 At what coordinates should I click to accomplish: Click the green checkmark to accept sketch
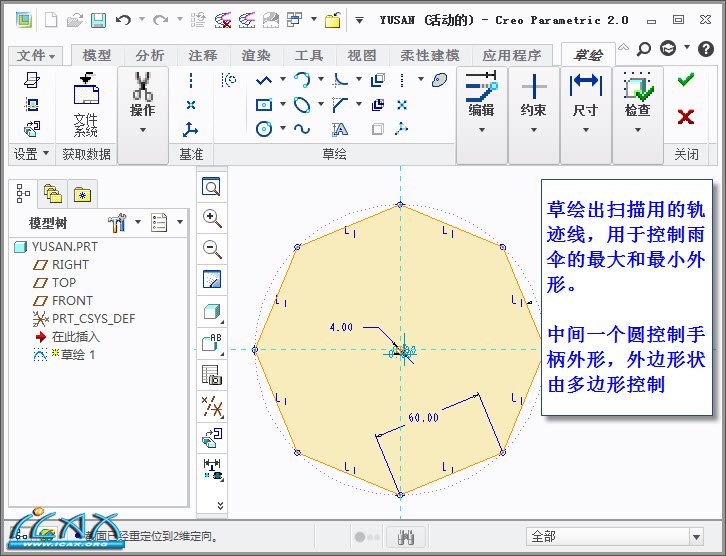click(685, 80)
